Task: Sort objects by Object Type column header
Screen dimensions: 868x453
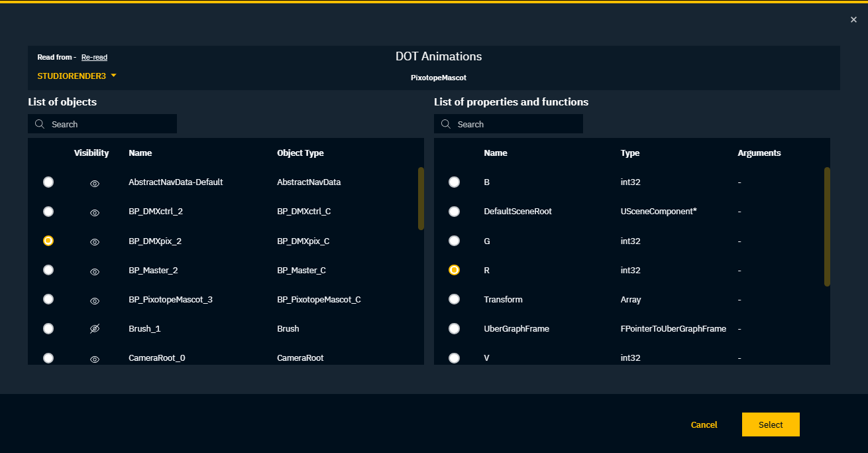Action: (x=300, y=153)
